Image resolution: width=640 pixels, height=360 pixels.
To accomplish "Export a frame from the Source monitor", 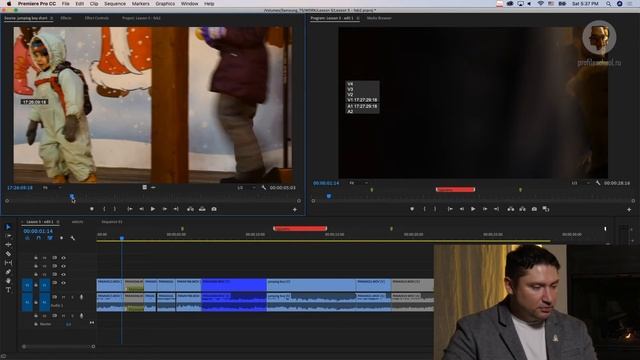I will (x=214, y=209).
